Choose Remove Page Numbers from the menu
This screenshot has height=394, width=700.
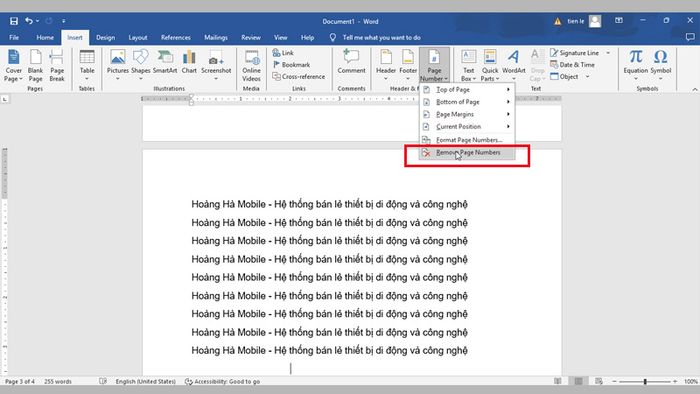(x=467, y=153)
